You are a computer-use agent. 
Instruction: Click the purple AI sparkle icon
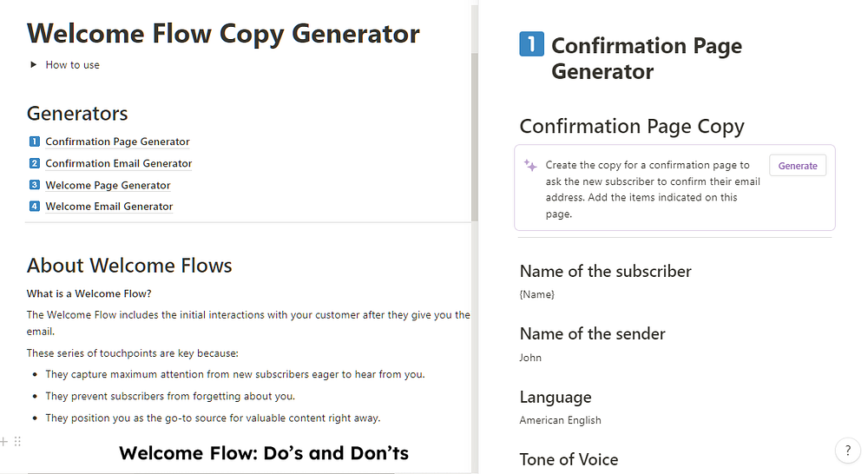(x=530, y=165)
